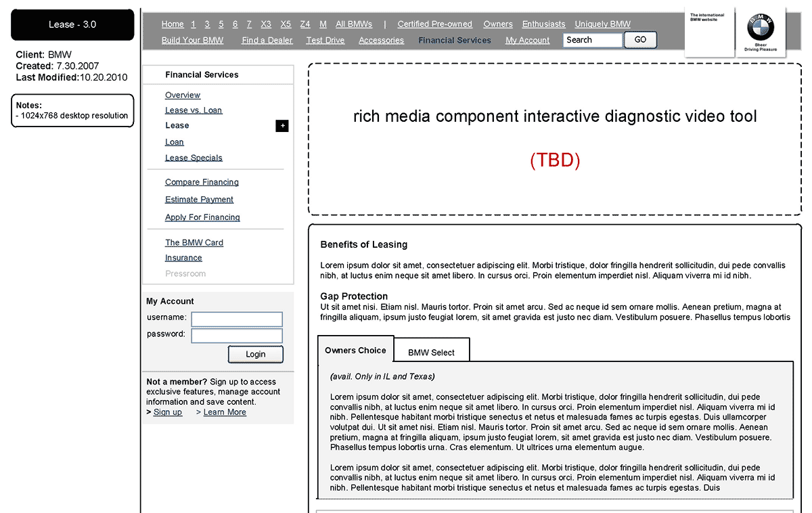
Task: Expand the Lease section plus icon
Action: pyautogui.click(x=281, y=126)
